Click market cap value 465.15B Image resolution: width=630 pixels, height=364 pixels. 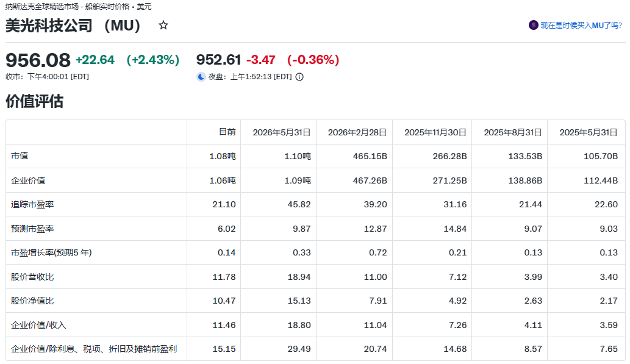(x=370, y=156)
